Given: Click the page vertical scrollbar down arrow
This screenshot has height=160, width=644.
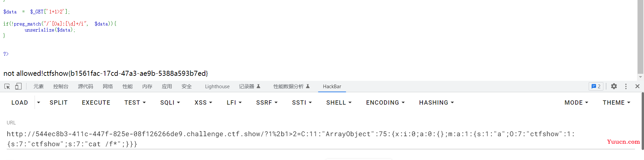Looking at the screenshot, I should (x=640, y=77).
